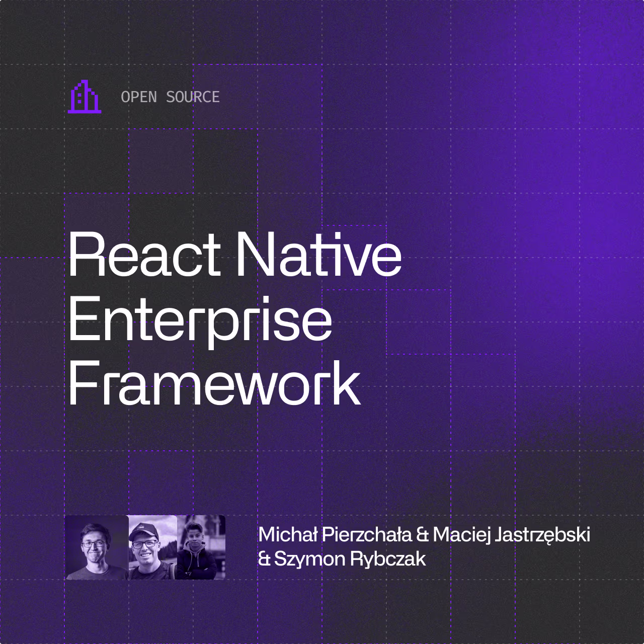Click the name Michał Pierzchała
The height and width of the screenshot is (644, 644).
click(x=335, y=535)
